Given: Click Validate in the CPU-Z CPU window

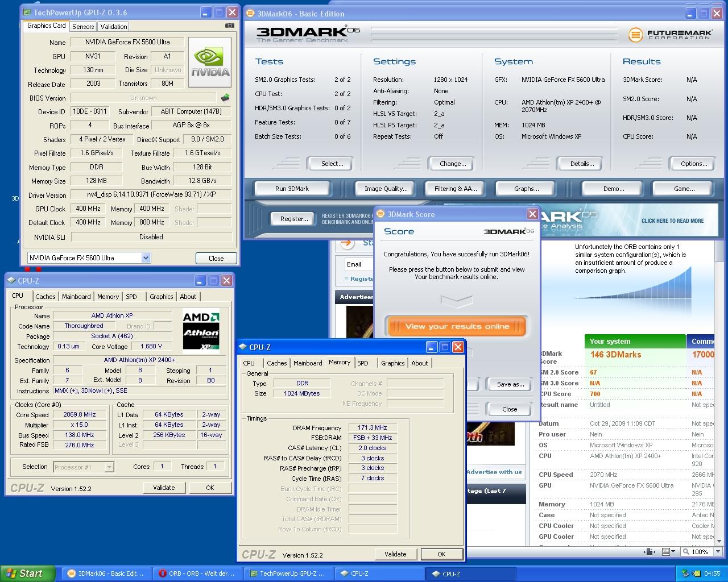Looking at the screenshot, I should (164, 488).
